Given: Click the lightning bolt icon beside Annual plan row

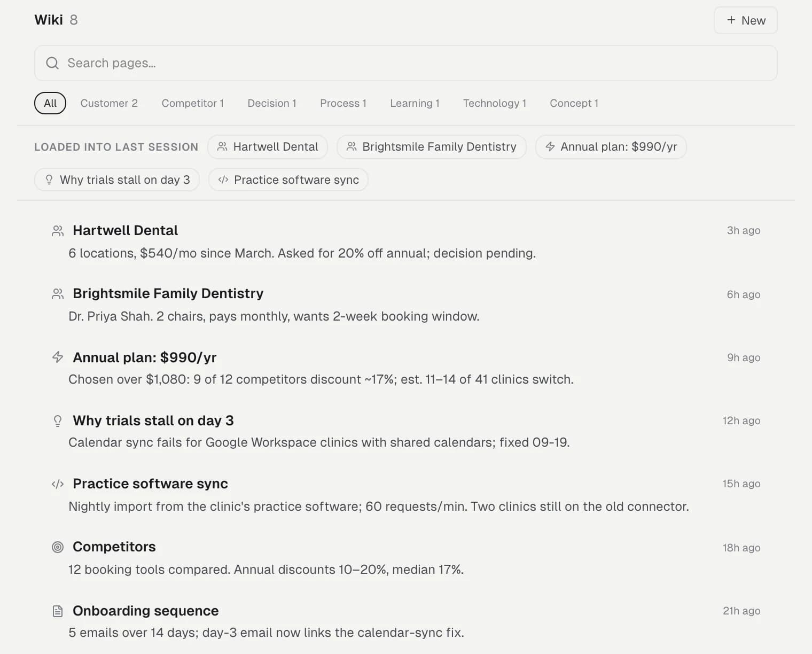Looking at the screenshot, I should [x=58, y=357].
